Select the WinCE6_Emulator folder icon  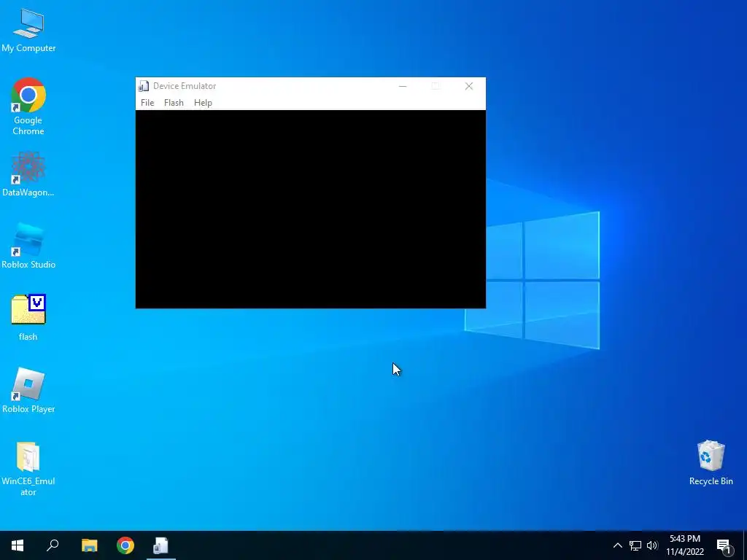point(28,469)
